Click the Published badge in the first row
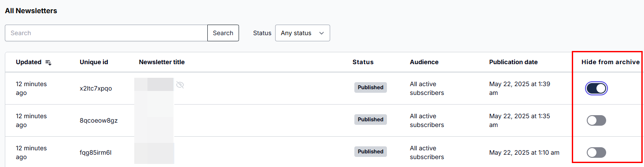Viewport: 644px width, 167px height. [x=371, y=87]
